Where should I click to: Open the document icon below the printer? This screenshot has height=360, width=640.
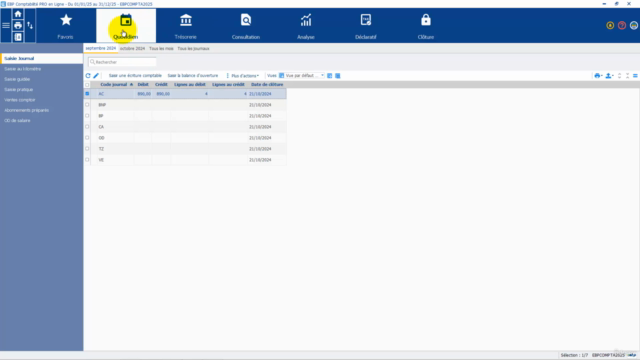tap(18, 37)
